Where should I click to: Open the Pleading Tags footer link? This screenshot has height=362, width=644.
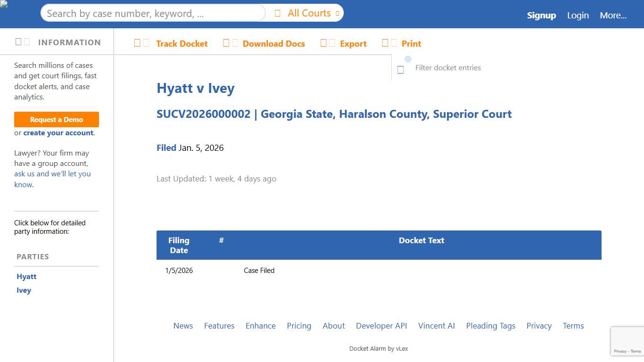pyautogui.click(x=490, y=326)
